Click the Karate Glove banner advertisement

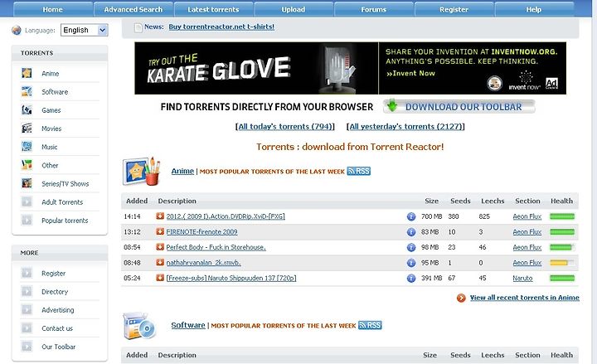(x=256, y=68)
